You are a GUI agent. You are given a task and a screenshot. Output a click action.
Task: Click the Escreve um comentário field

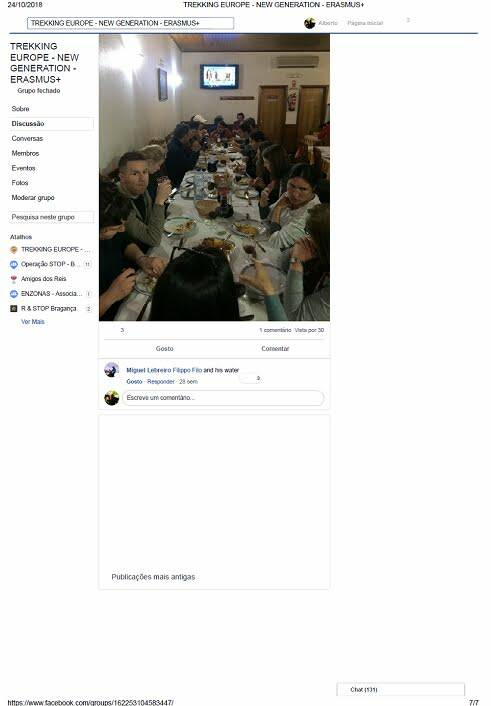223,398
